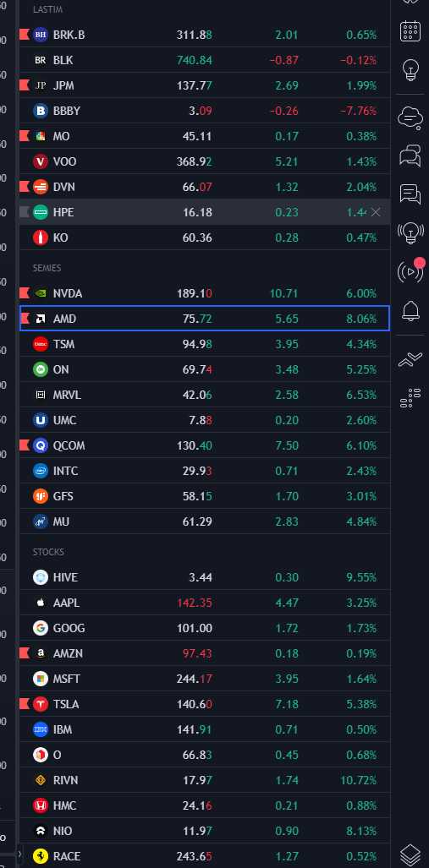Open the ideas stream lightbulb icon
Screen dimensions: 429x868
[410, 232]
